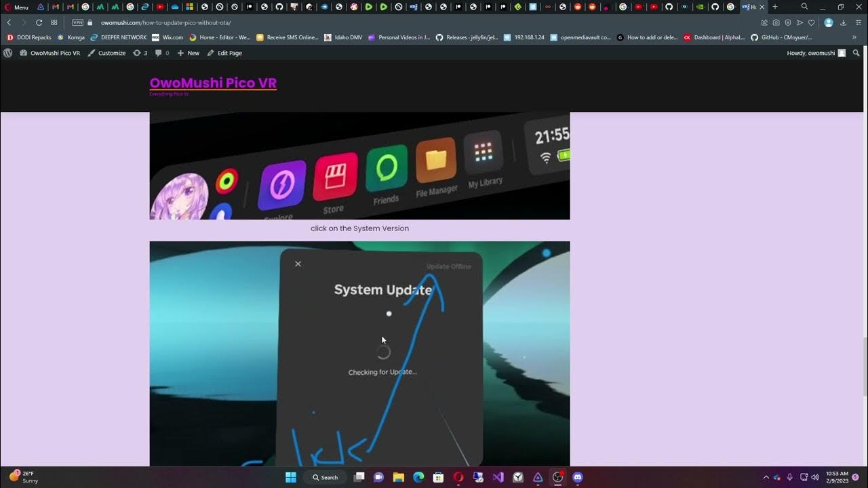Viewport: 868px width, 488px height.
Task: Open the Idaho DMV bookmark
Action: [x=343, y=37]
